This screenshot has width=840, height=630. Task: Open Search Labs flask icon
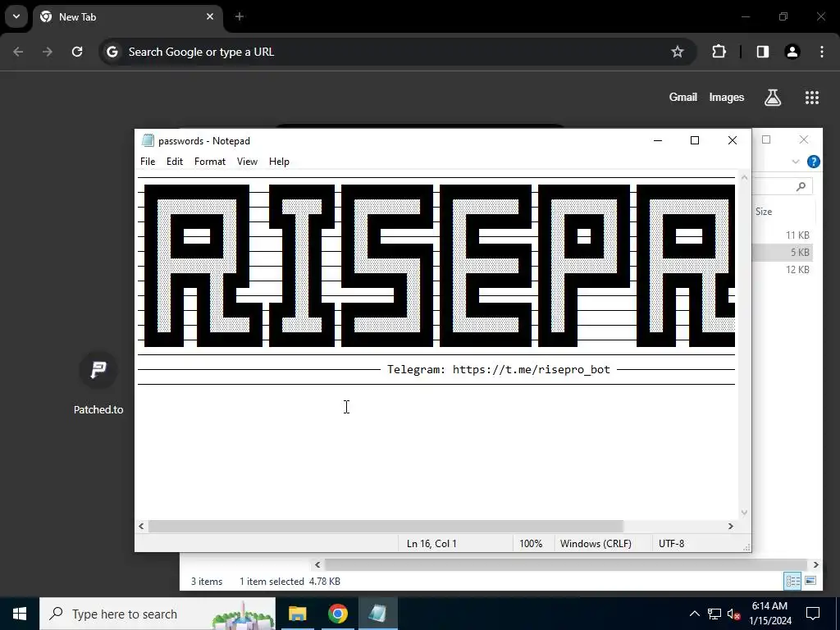coord(773,98)
